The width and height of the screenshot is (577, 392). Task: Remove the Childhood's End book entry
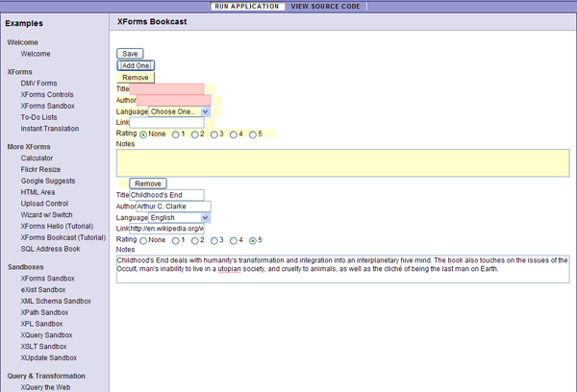coord(147,184)
